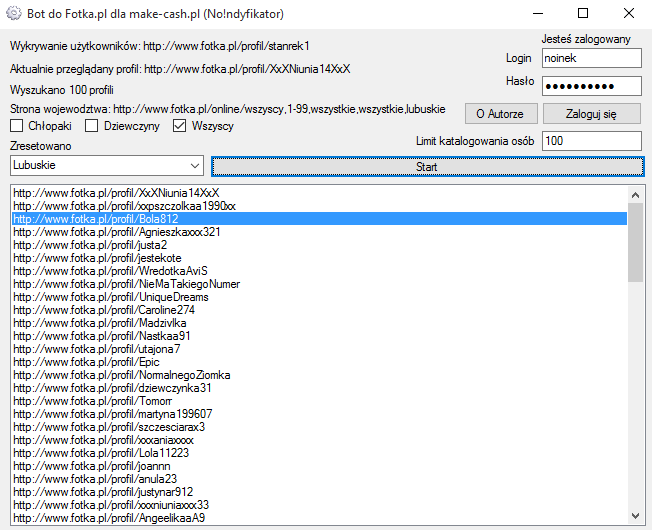The width and height of the screenshot is (652, 530).
Task: Click the list scrollbar down arrow
Action: (635, 516)
